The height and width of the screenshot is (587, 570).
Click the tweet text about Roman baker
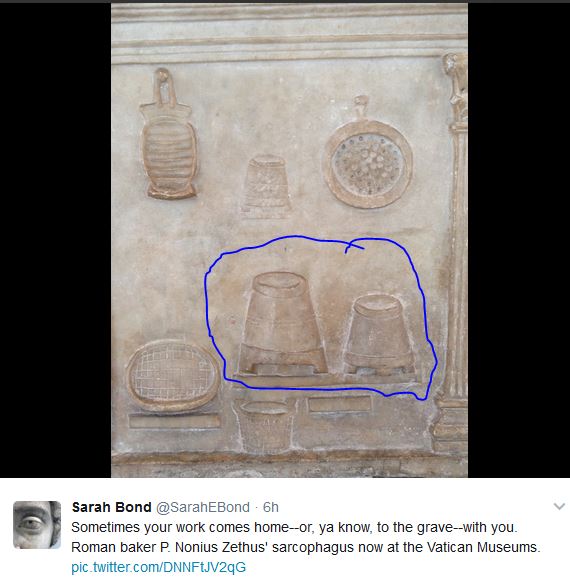305,537
